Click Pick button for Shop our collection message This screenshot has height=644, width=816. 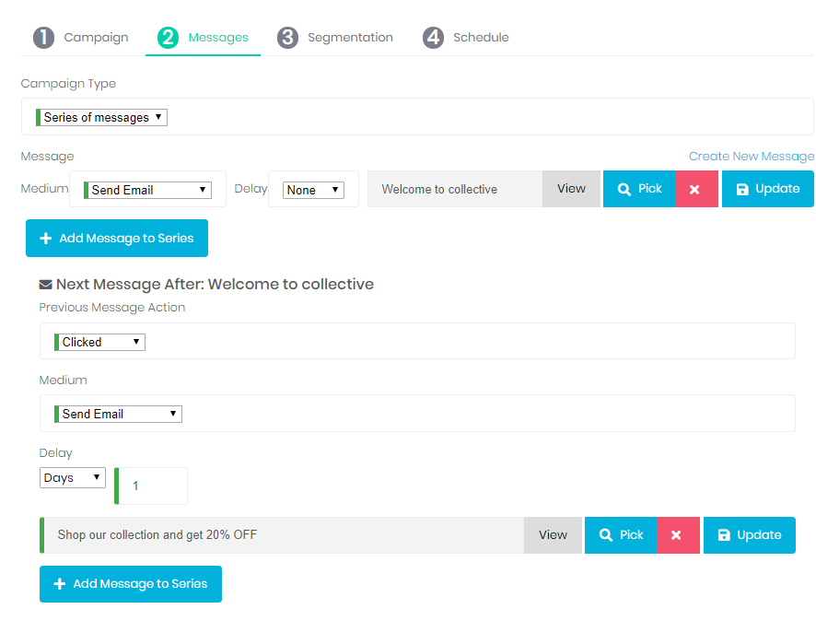(x=621, y=535)
